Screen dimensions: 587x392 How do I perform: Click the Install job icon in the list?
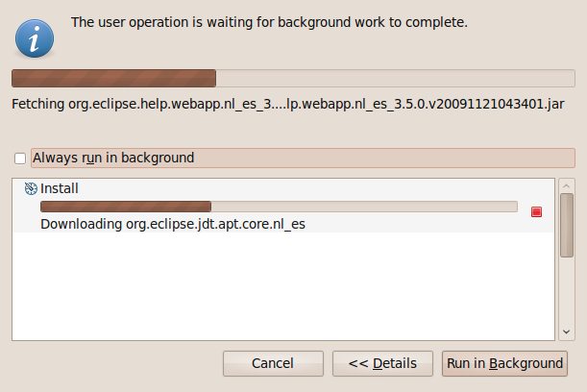tap(31, 188)
